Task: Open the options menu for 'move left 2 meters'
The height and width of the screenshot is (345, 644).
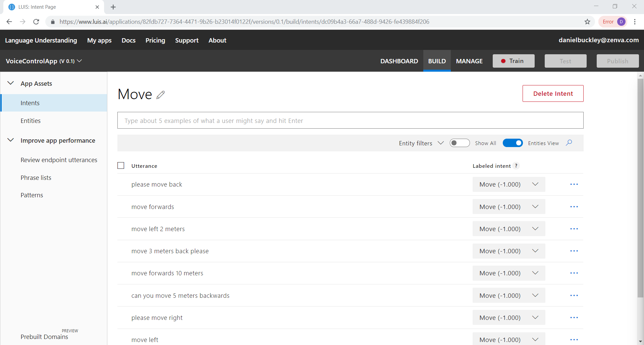Action: click(x=574, y=229)
